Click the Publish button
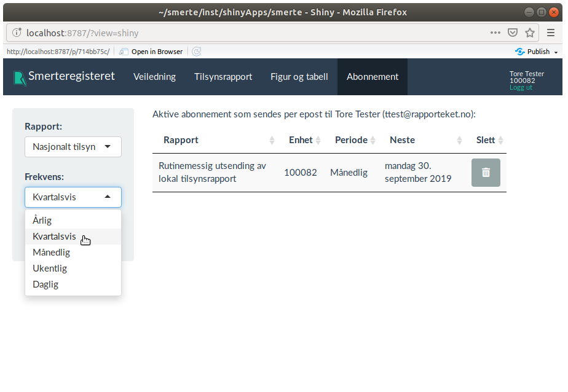The height and width of the screenshot is (392, 568). click(532, 52)
